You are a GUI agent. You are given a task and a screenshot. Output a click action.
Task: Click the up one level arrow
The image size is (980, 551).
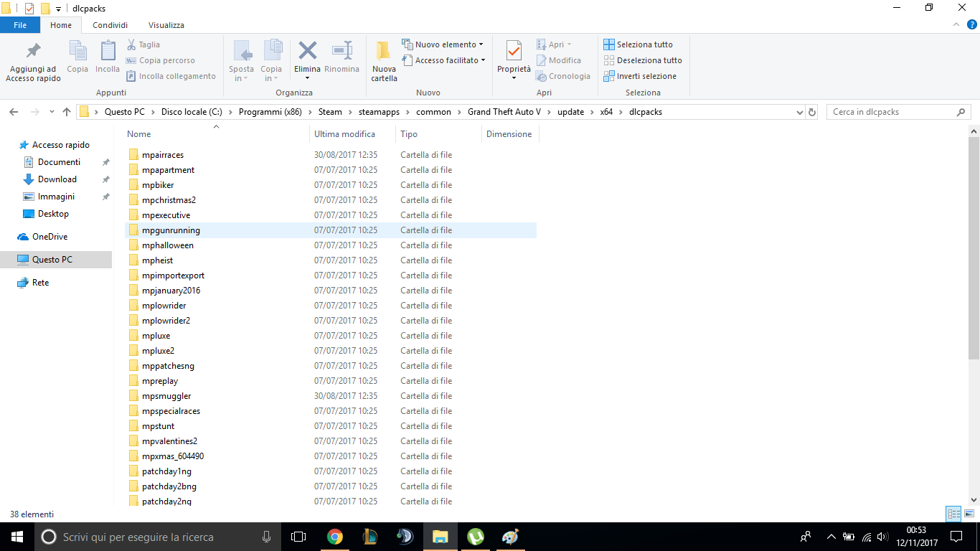pos(67,112)
